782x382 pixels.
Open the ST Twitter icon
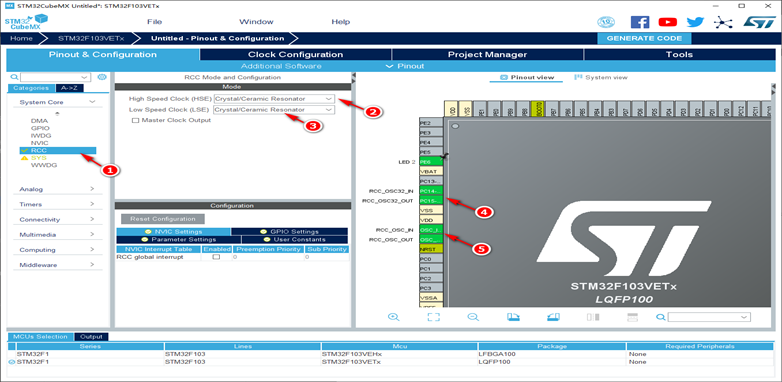click(x=695, y=22)
